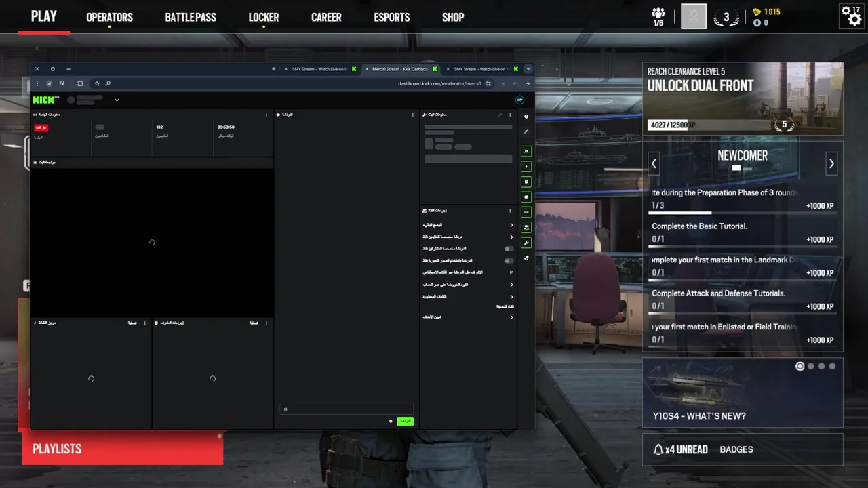
Task: Open the CAREER tab
Action: pyautogui.click(x=326, y=18)
